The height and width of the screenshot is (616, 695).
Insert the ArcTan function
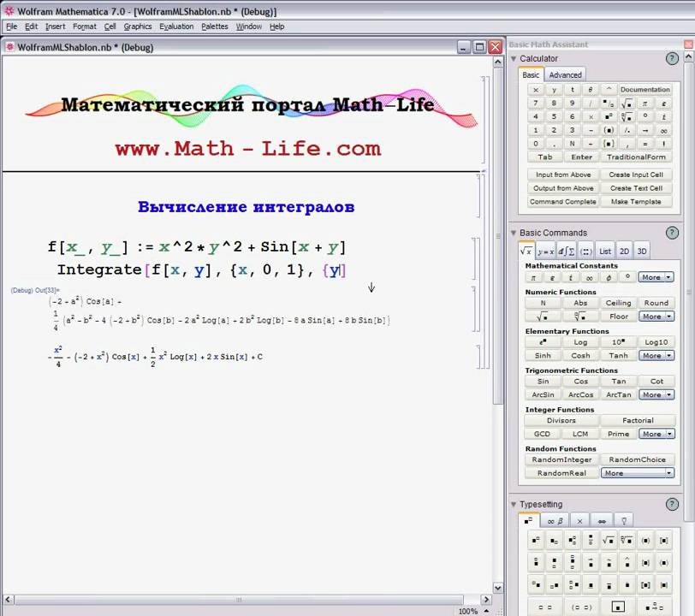click(x=618, y=394)
